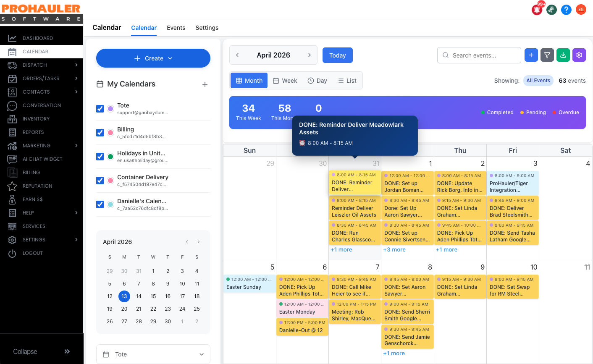
Task: Show +1 more events on March 31
Action: [x=341, y=249]
